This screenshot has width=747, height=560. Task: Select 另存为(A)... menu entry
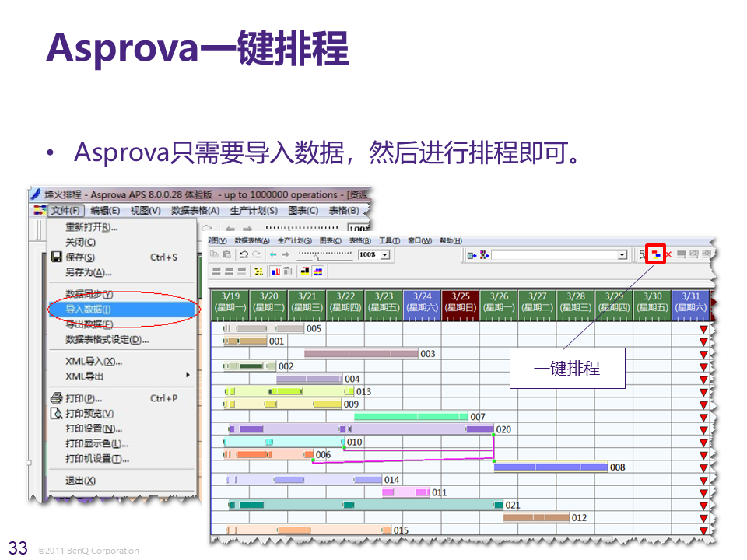88,273
